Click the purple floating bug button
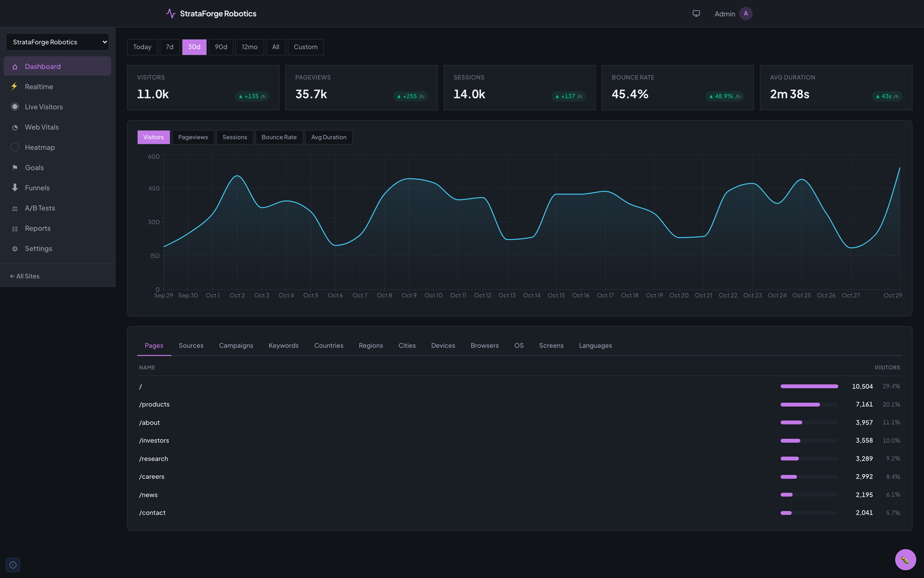The image size is (924, 578). click(905, 560)
